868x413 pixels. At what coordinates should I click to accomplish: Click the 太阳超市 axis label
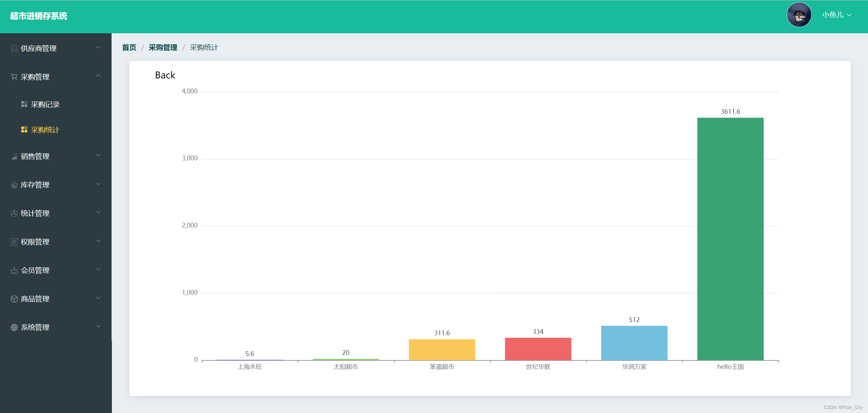pos(346,367)
